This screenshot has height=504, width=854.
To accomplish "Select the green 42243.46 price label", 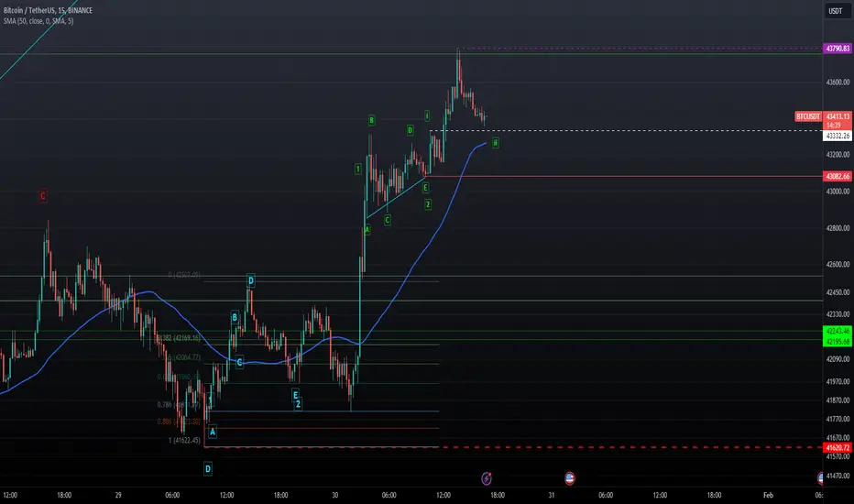I will (x=838, y=331).
